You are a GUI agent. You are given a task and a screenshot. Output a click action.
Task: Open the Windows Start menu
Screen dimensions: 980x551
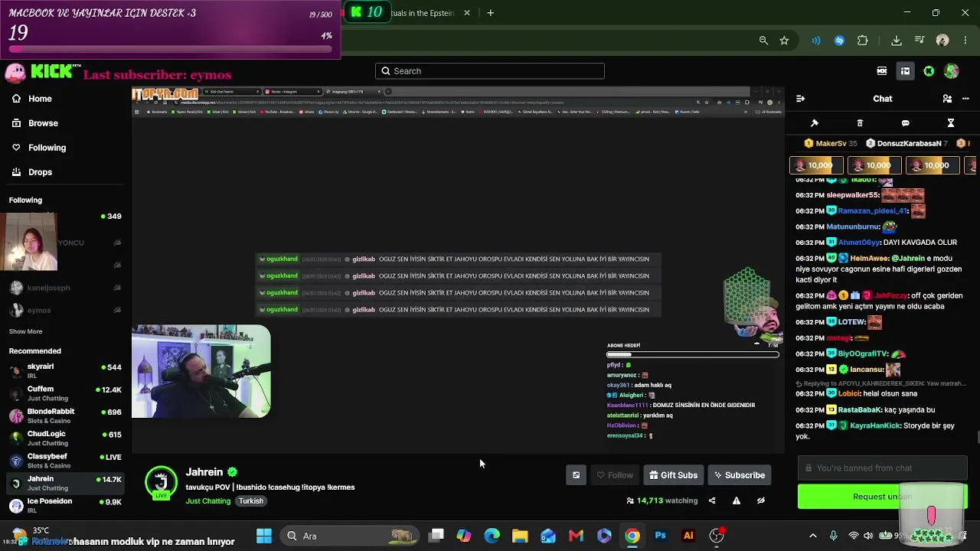[264, 536]
